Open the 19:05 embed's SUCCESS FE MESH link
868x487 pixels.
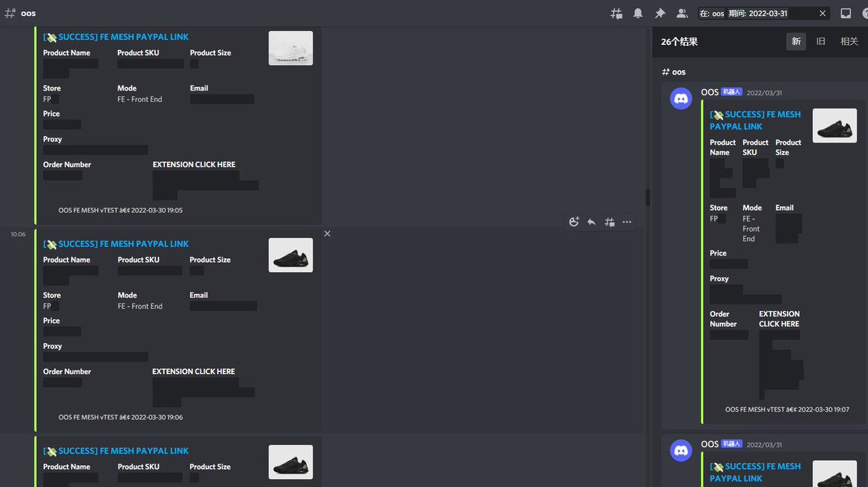point(116,37)
